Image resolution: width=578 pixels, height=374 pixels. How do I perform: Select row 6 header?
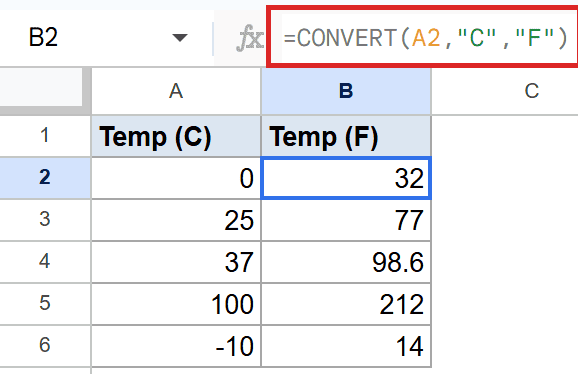click(x=45, y=345)
